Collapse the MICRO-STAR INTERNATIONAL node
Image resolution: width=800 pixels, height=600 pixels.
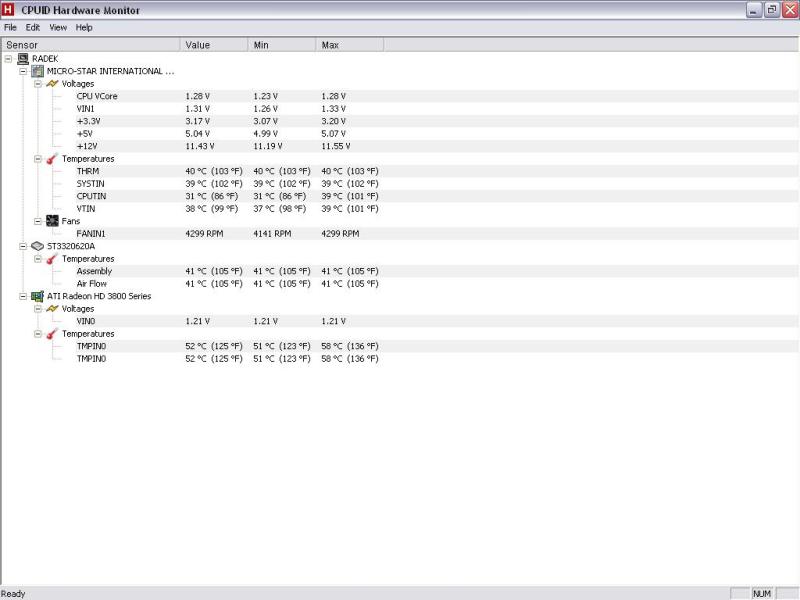23,71
